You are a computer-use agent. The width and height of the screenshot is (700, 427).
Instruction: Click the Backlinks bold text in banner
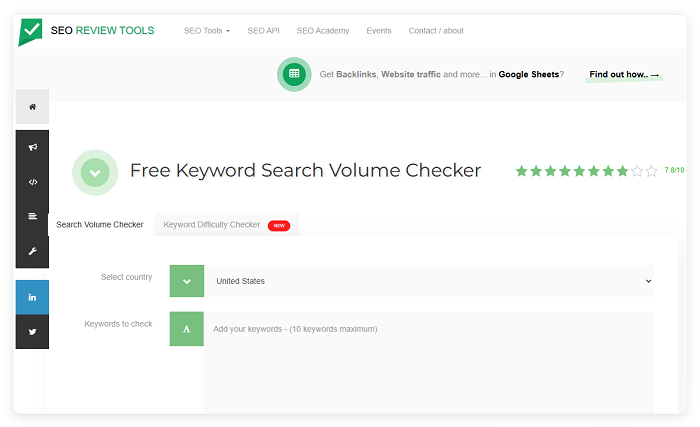coord(357,75)
